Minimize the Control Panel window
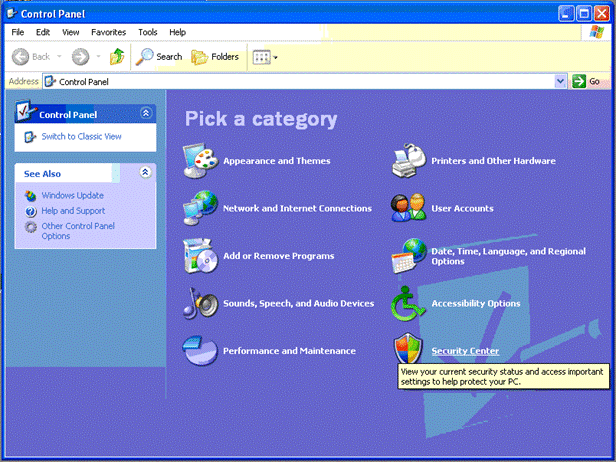Image resolution: width=616 pixels, height=462 pixels. tap(566, 14)
